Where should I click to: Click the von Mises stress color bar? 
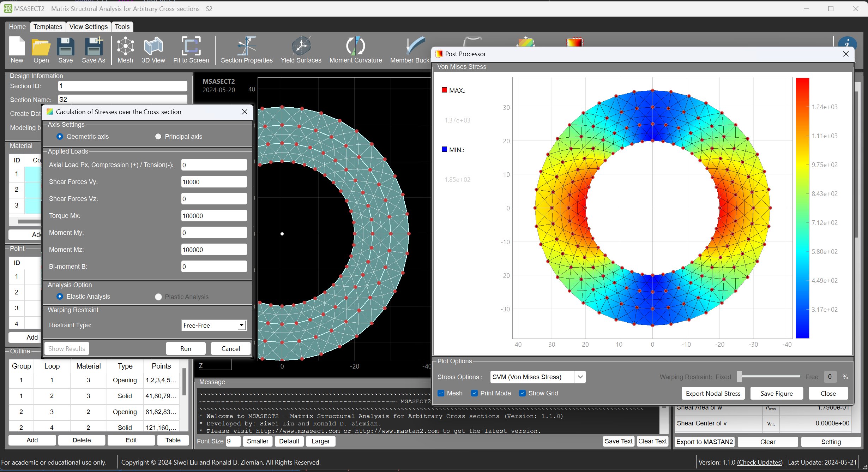tap(802, 208)
